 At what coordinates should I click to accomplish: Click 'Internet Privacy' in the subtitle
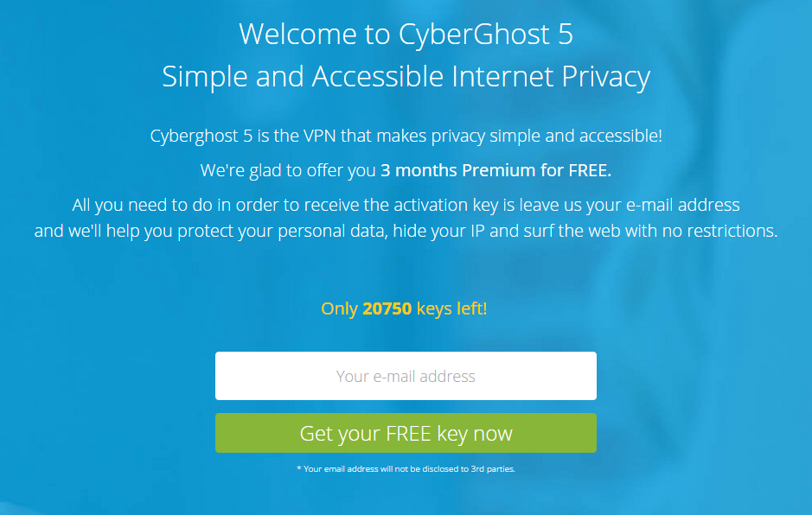551,78
